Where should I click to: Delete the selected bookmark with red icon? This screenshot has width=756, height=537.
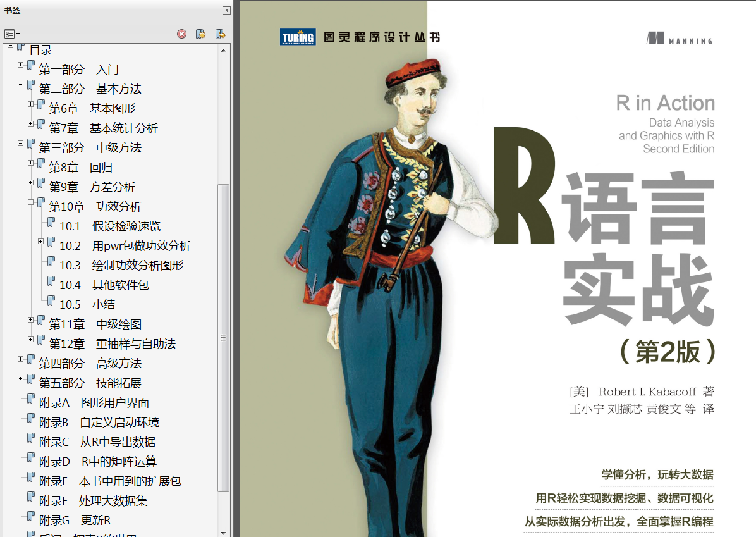coord(182,34)
